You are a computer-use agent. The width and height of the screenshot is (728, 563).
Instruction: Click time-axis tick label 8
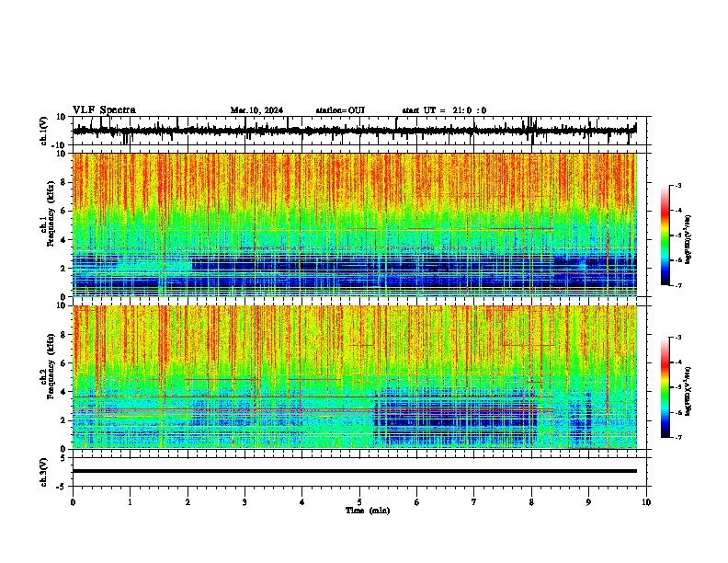click(x=531, y=502)
